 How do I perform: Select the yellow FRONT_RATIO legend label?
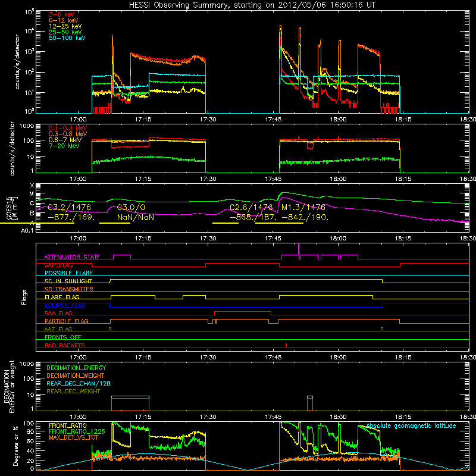coord(67,425)
